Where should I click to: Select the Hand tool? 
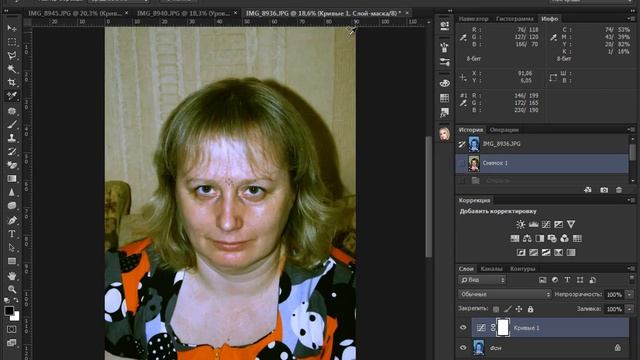[12, 276]
